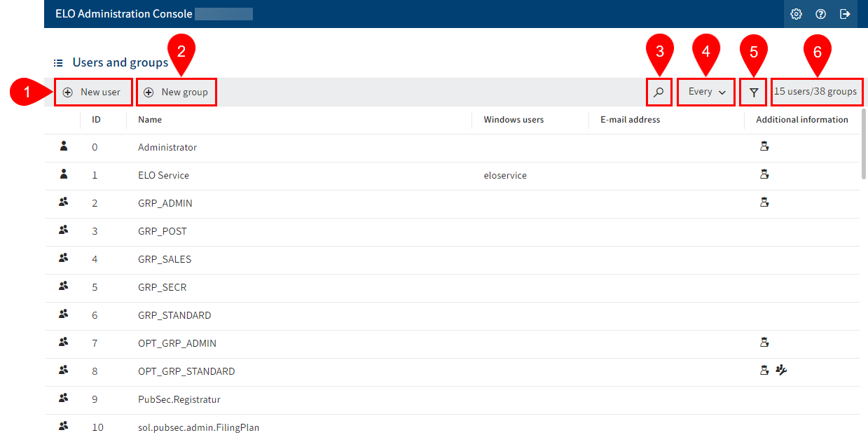The image size is (868, 442).
Task: Open GRP_SALES group entry
Action: (x=164, y=258)
